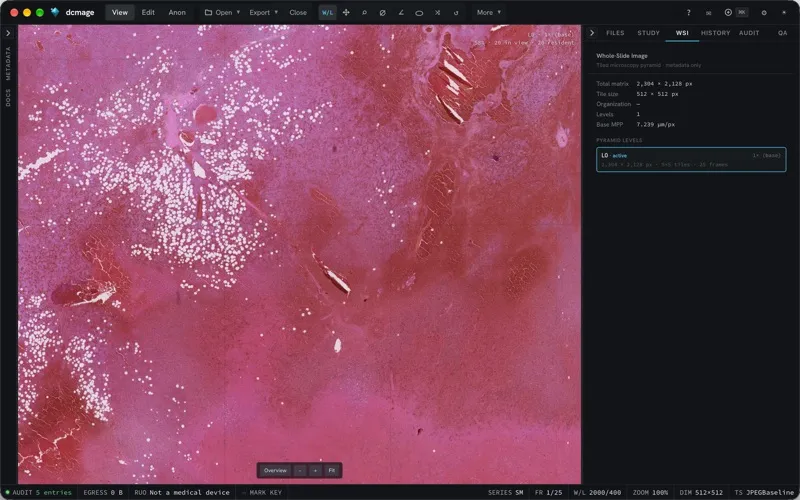Click the SERIES SM status entry
This screenshot has width=800, height=500.
pos(505,492)
